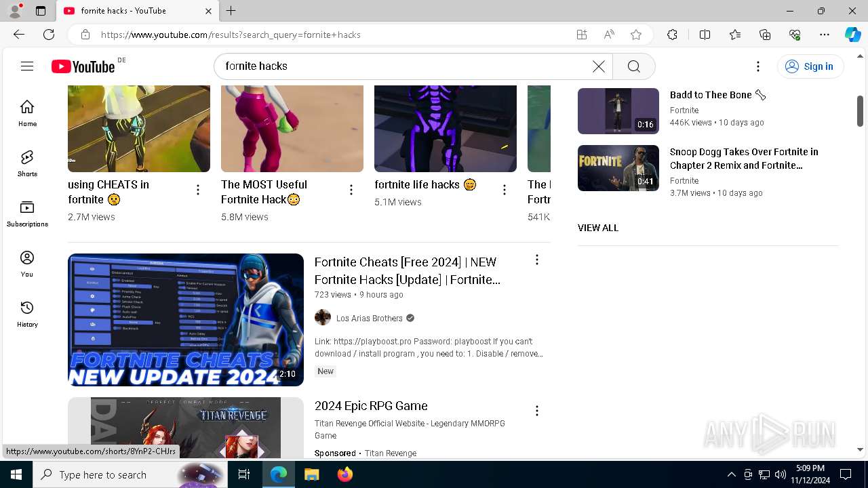
Task: Open Browser essentials heart icon
Action: click(x=795, y=35)
